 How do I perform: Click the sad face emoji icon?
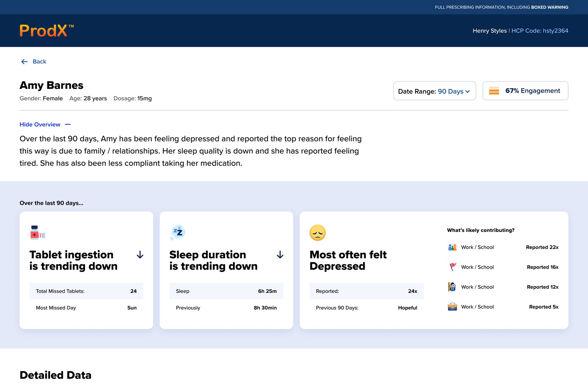[x=318, y=233]
